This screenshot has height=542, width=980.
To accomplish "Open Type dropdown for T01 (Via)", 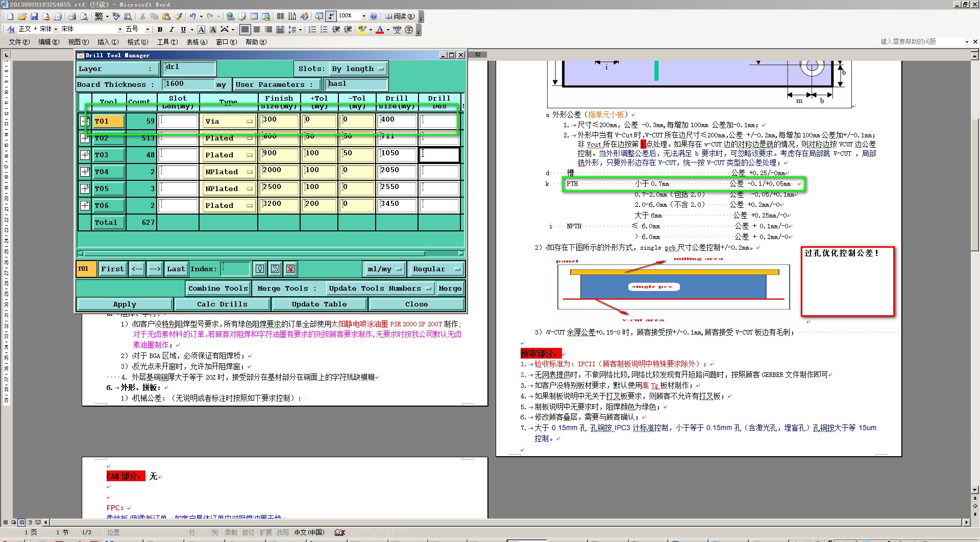I will click(x=228, y=121).
